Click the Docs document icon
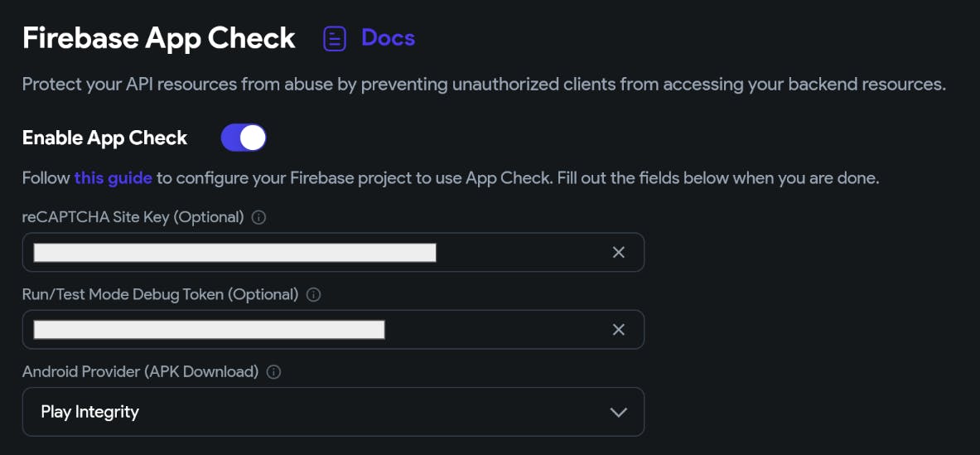The width and height of the screenshot is (980, 455). 335,38
